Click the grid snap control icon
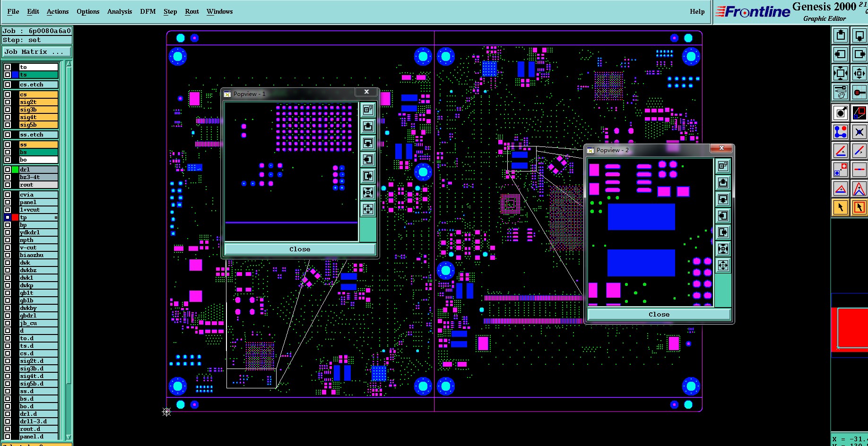 click(x=859, y=92)
